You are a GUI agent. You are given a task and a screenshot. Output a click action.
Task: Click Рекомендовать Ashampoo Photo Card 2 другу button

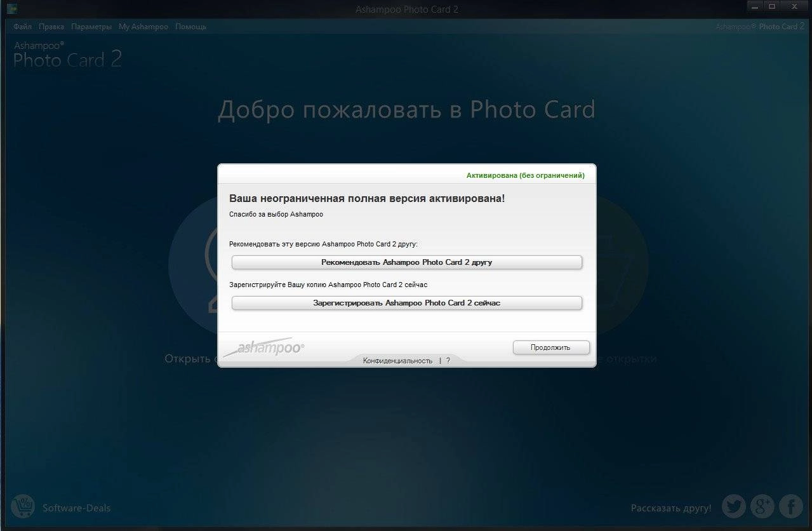407,262
